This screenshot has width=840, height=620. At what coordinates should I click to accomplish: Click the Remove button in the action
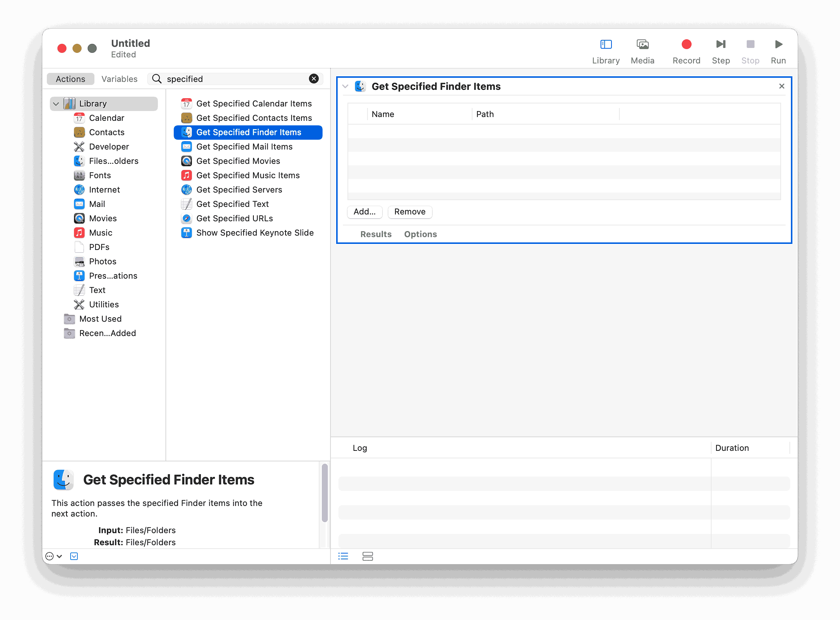(410, 212)
